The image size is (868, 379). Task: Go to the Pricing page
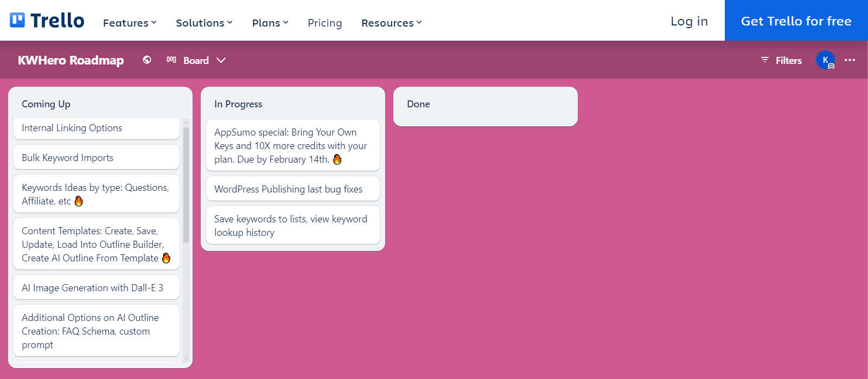click(324, 23)
